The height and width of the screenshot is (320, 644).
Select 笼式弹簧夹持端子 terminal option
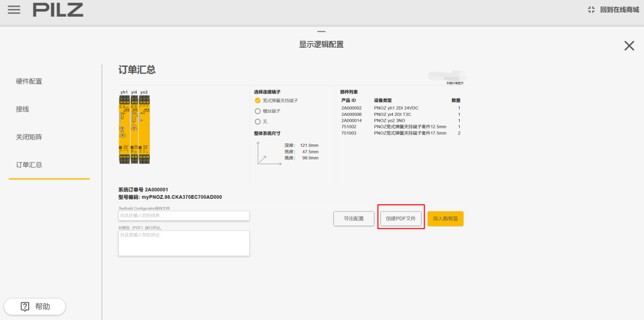point(258,101)
